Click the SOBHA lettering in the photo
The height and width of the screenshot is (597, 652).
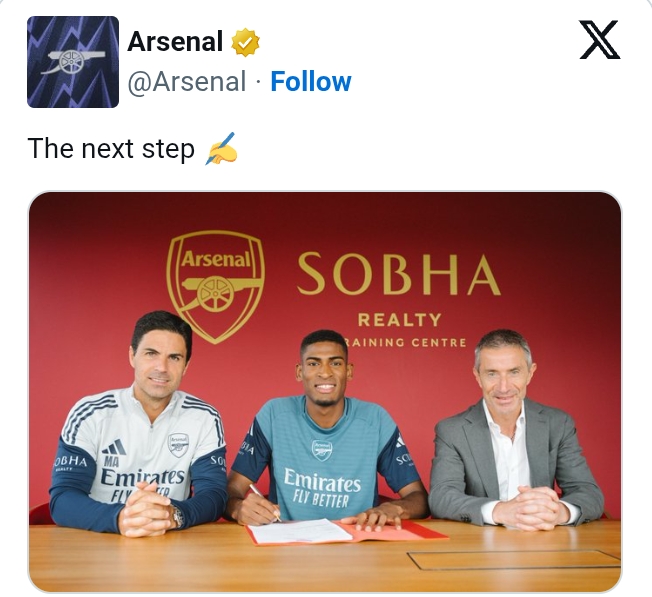[398, 273]
